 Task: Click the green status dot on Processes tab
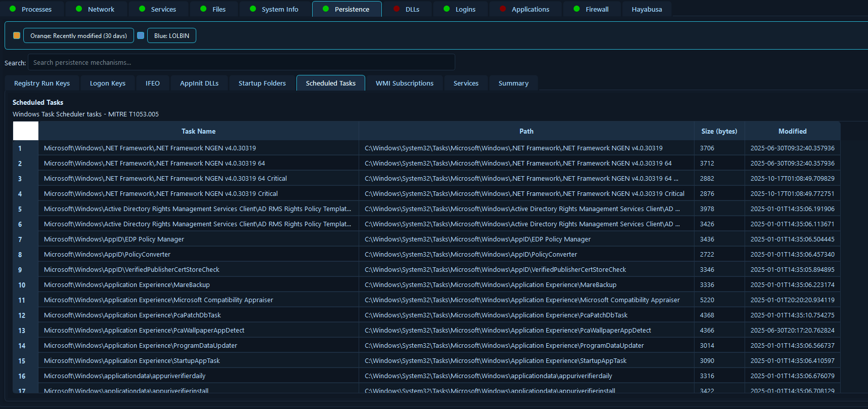tap(13, 9)
